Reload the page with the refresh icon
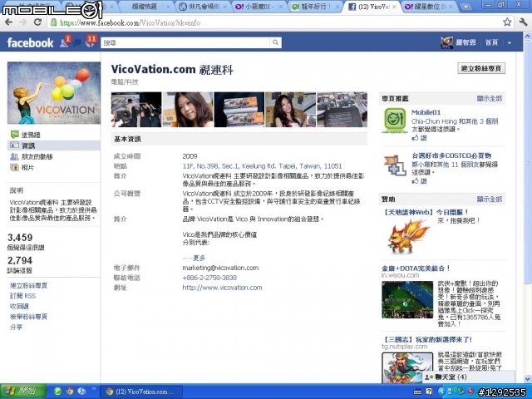532x399 pixels. coord(37,22)
